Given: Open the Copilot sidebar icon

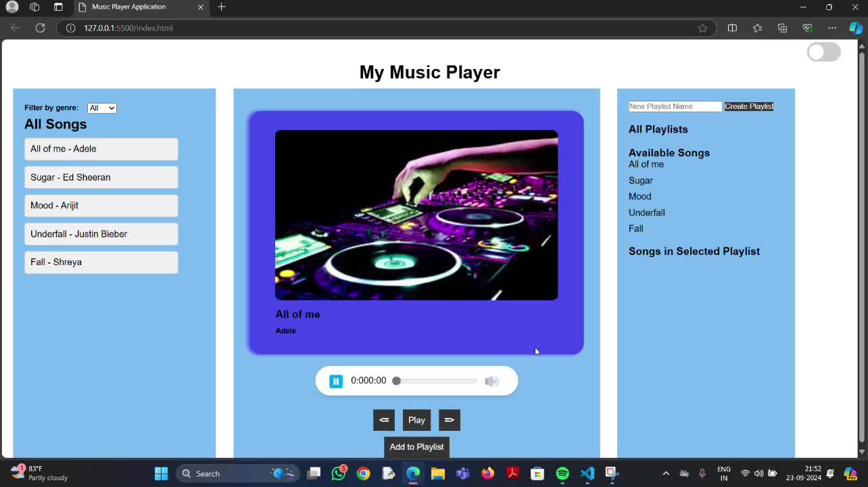Looking at the screenshot, I should tap(856, 28).
